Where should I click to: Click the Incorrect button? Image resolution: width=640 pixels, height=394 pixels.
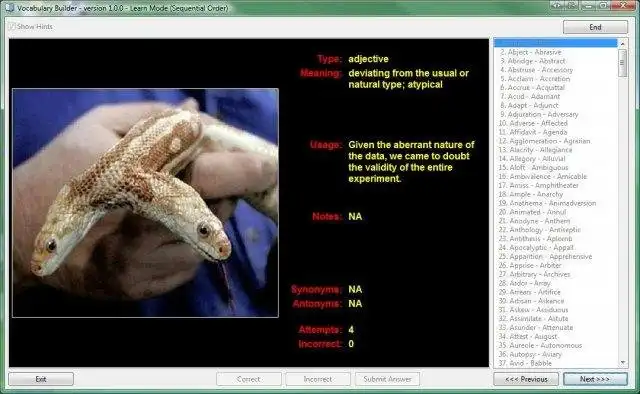[x=318, y=379]
